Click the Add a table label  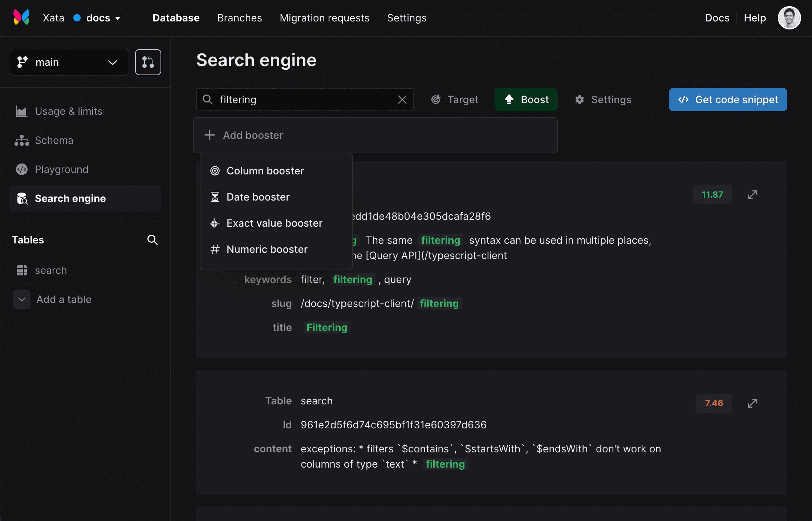[64, 299]
